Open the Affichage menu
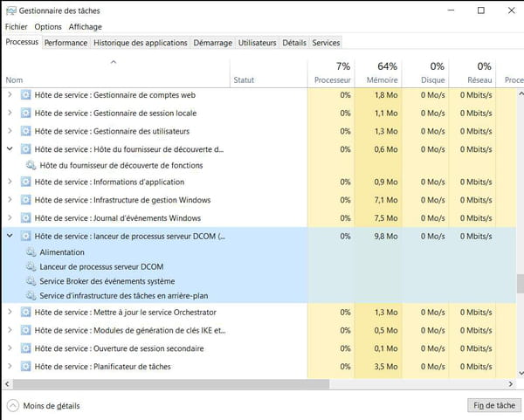This screenshot has height=420, width=524. [x=86, y=27]
